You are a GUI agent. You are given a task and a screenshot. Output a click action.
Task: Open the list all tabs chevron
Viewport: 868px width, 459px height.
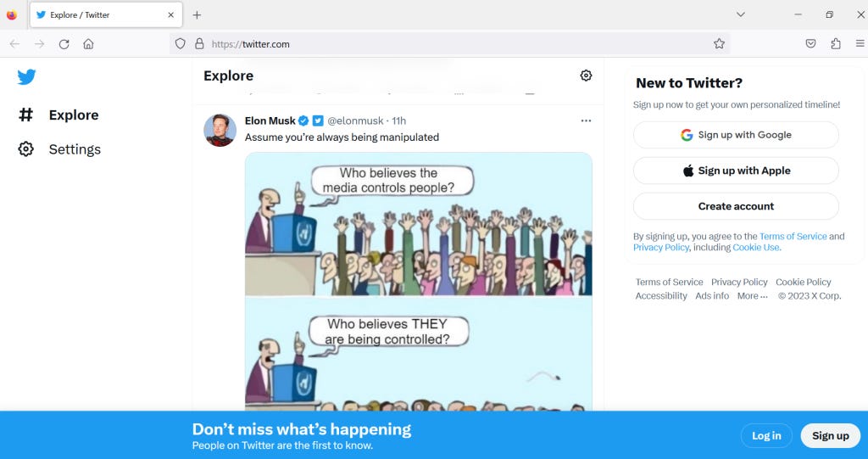(741, 15)
